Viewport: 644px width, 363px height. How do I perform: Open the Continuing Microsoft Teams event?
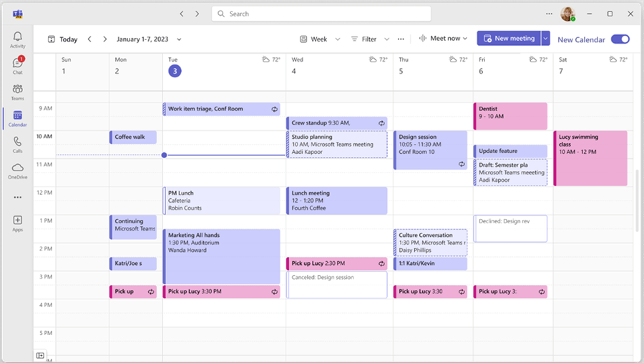tap(133, 227)
